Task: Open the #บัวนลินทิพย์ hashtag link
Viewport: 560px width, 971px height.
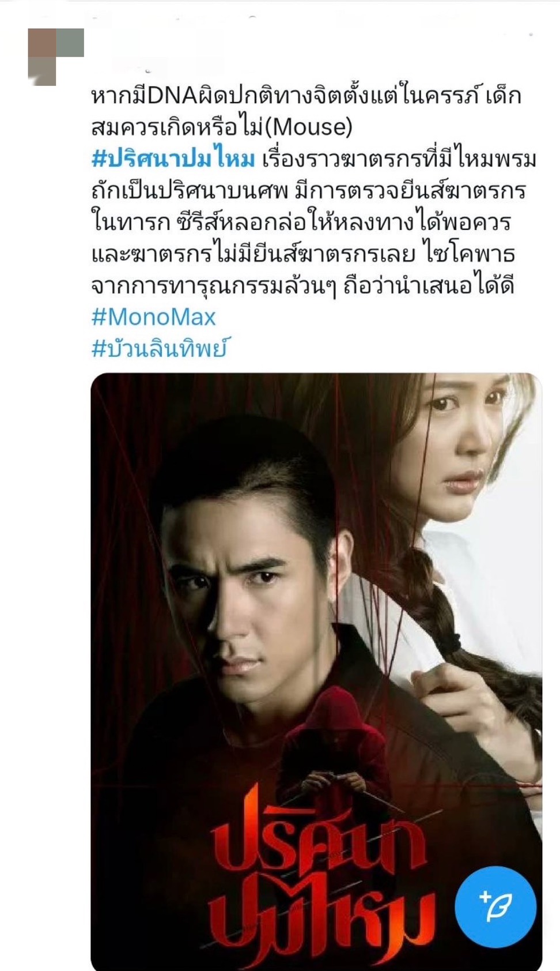Action: 160,348
